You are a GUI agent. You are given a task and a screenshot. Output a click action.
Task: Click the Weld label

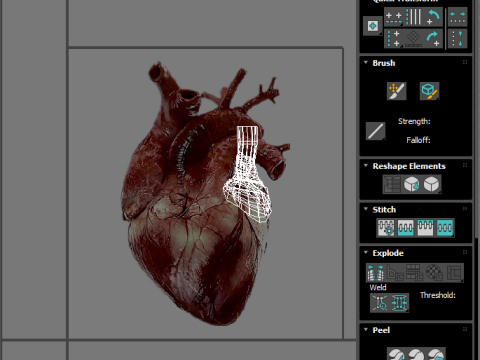pyautogui.click(x=378, y=287)
